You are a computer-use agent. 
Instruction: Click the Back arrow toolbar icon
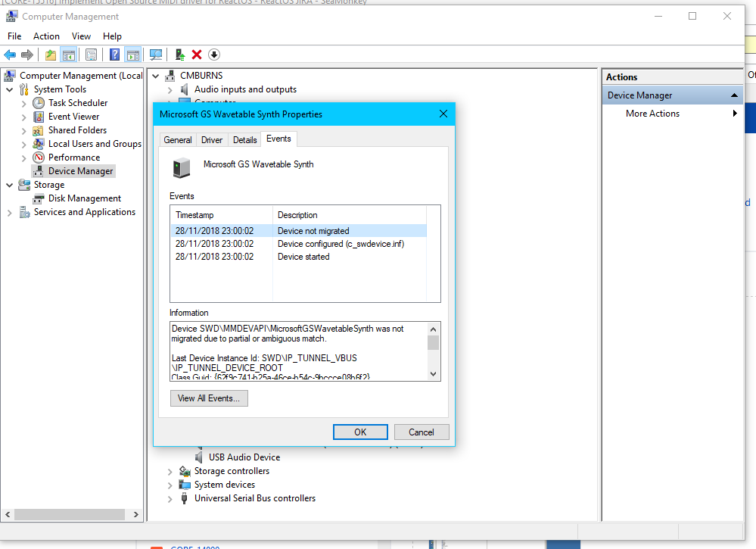(10, 55)
